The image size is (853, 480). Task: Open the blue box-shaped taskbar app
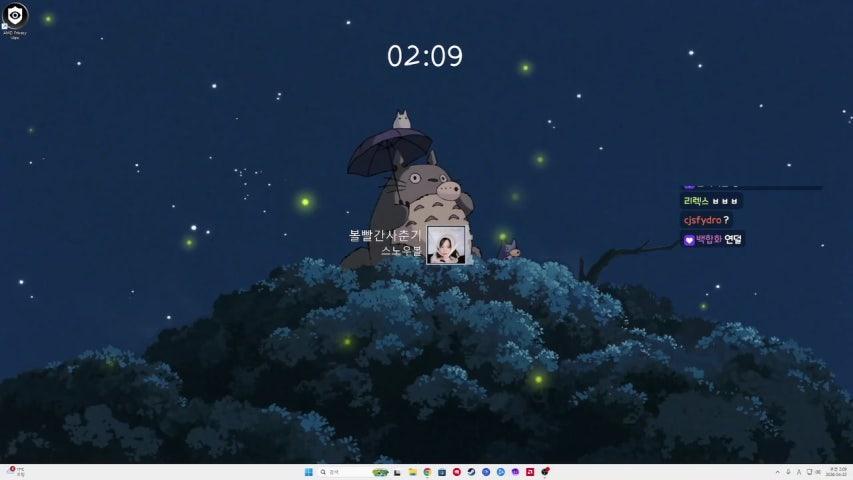pos(442,472)
